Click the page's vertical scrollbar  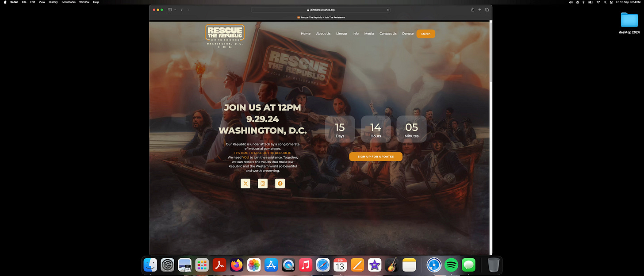pyautogui.click(x=491, y=53)
